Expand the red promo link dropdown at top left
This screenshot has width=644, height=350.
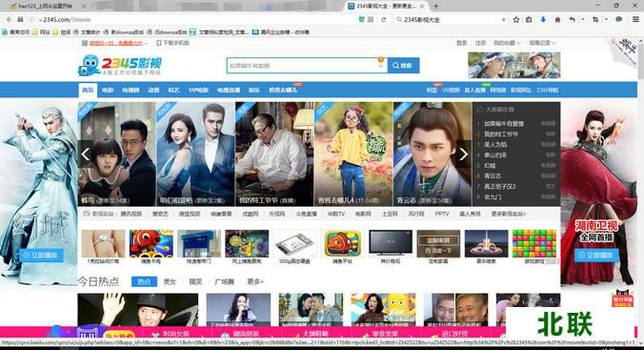tap(146, 43)
